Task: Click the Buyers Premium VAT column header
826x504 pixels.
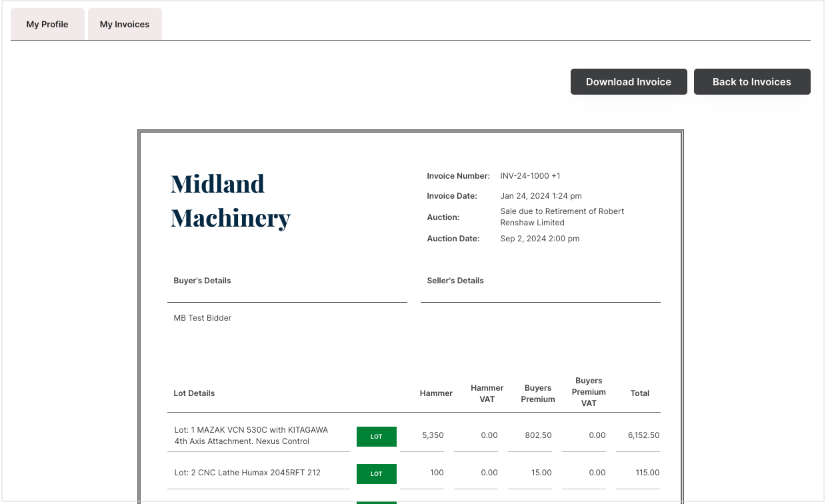Action: (589, 392)
